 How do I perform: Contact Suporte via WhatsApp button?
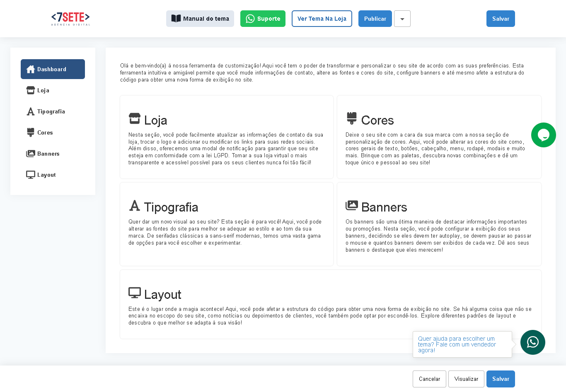(x=263, y=19)
